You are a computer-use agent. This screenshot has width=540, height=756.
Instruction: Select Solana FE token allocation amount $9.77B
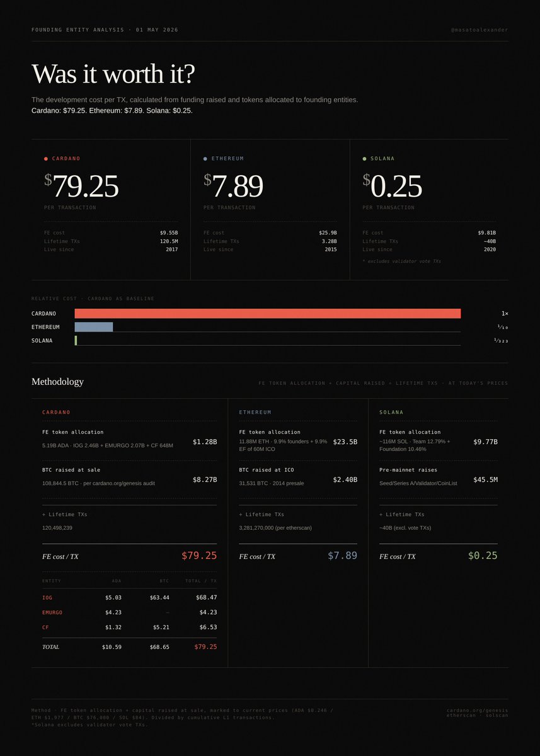click(486, 442)
